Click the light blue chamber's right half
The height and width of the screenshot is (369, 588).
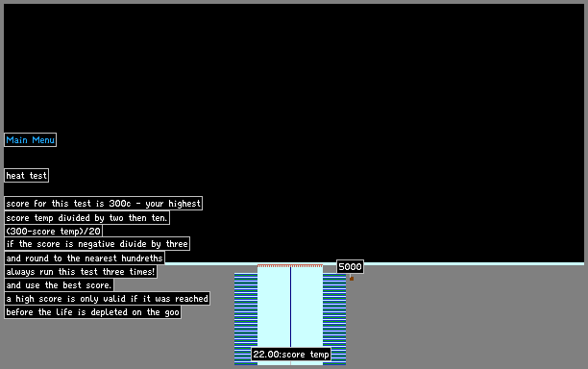point(306,307)
